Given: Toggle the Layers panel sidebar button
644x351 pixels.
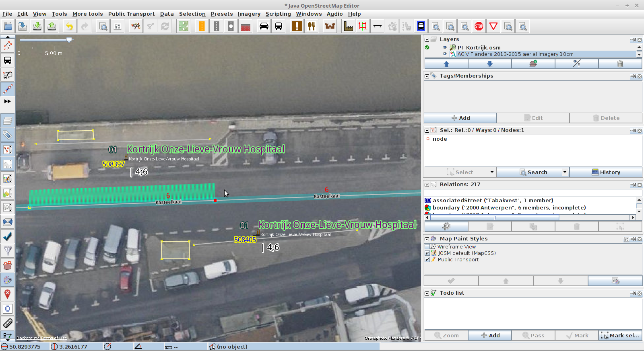Looking at the screenshot, I should pyautogui.click(x=8, y=121).
